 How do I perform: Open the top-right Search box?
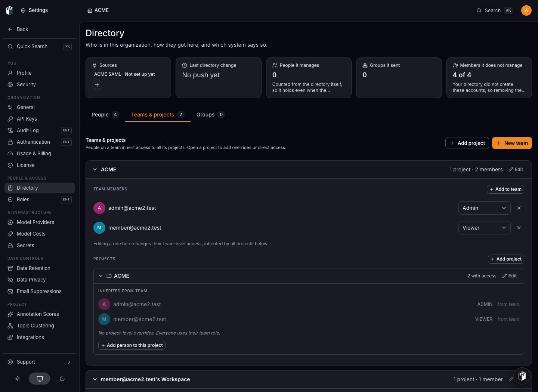[494, 10]
